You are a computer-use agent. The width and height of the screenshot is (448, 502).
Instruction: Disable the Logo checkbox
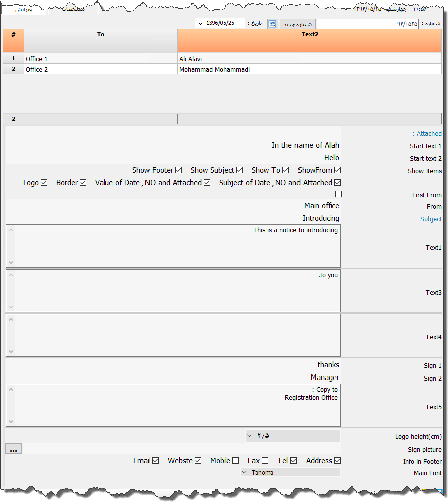pyautogui.click(x=44, y=183)
